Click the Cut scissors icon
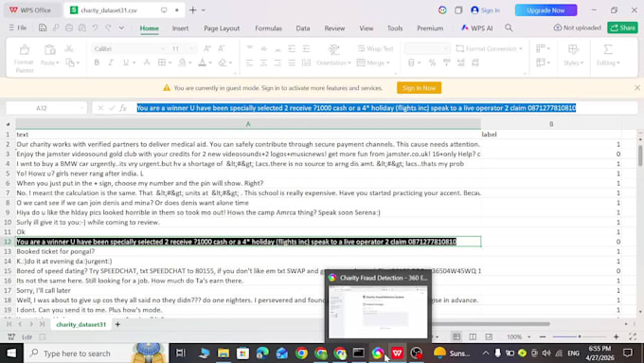Image resolution: width=644 pixels, height=363 pixels. click(68, 49)
